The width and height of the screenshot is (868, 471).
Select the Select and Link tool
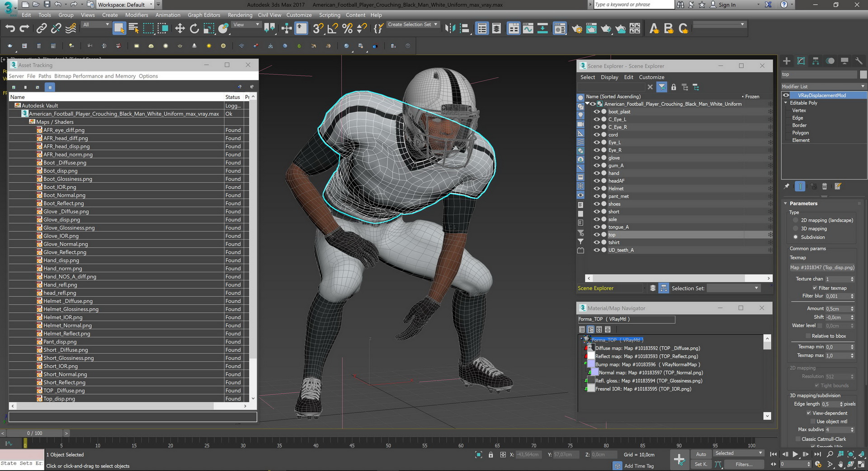[x=41, y=28]
